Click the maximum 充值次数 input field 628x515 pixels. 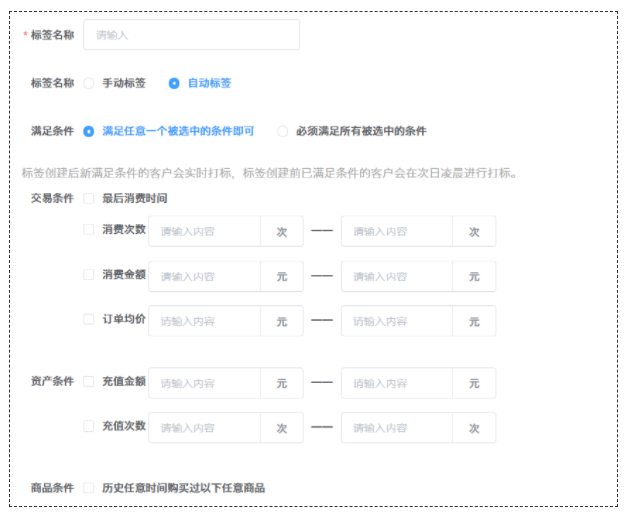point(397,428)
